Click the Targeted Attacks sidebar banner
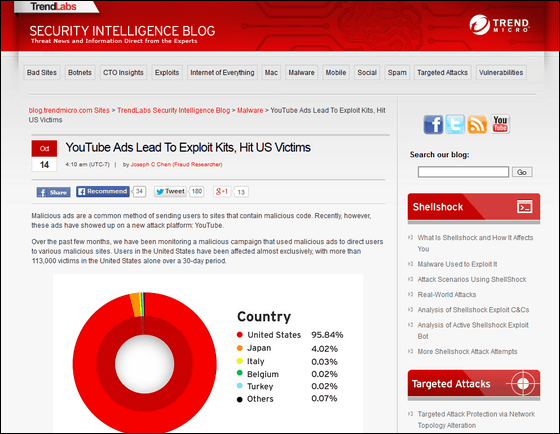This screenshot has height=434, width=560. pyautogui.click(x=474, y=384)
